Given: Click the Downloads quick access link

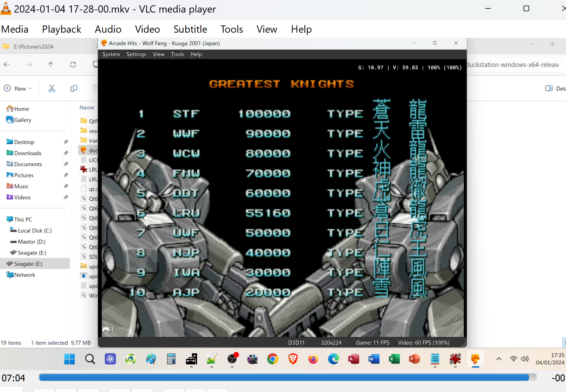Looking at the screenshot, I should [28, 153].
